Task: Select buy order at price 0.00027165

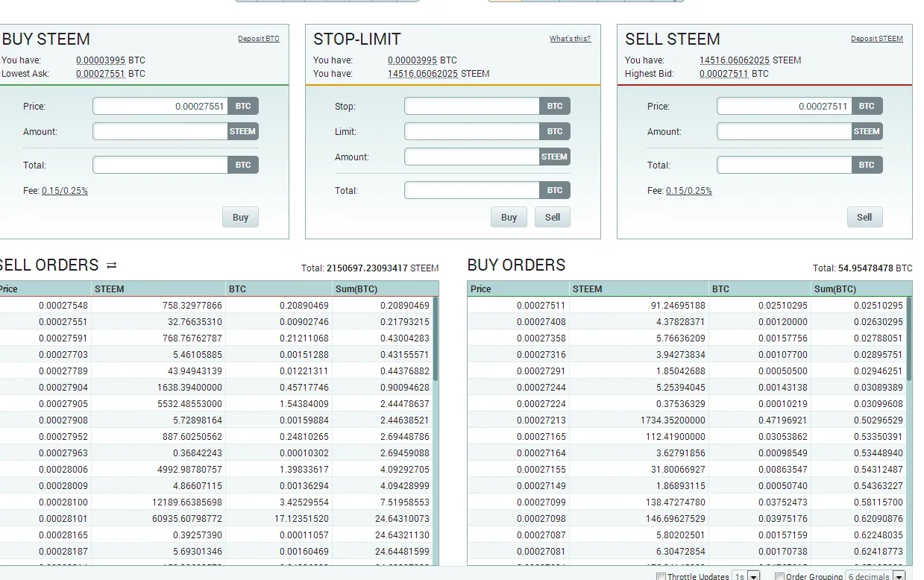Action: 687,437
